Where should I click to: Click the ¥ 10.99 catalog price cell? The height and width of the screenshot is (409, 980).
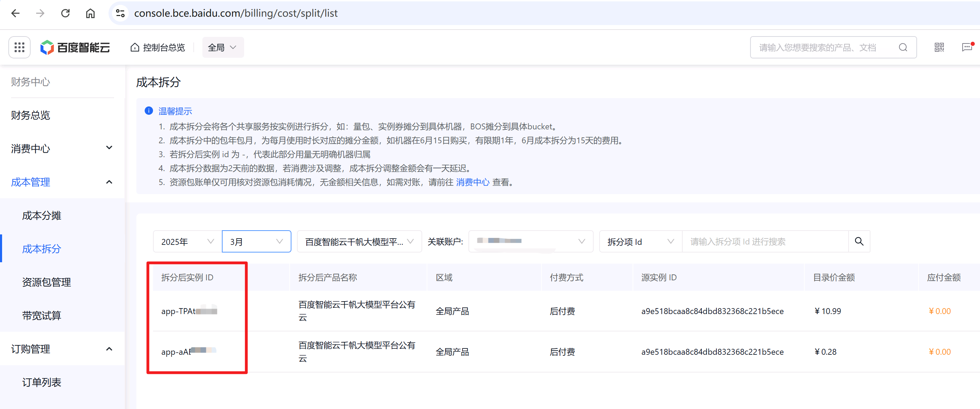[828, 311]
